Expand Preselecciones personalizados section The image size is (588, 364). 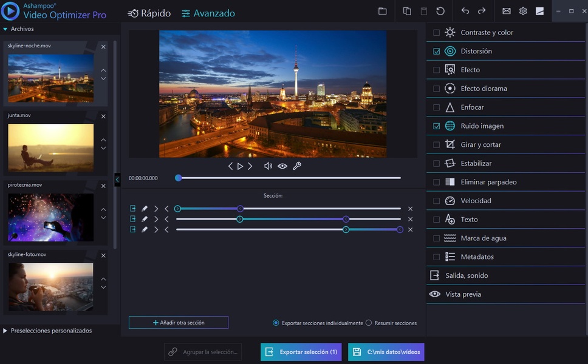(5, 331)
